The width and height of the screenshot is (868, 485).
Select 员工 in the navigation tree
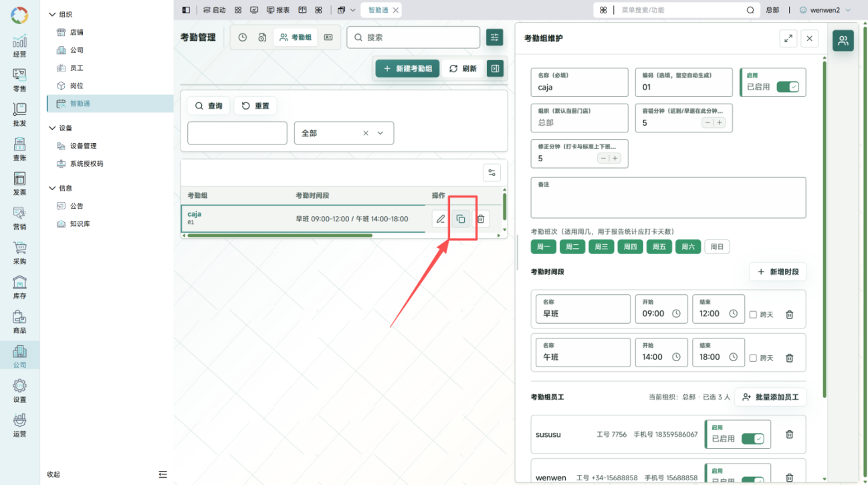[x=77, y=68]
